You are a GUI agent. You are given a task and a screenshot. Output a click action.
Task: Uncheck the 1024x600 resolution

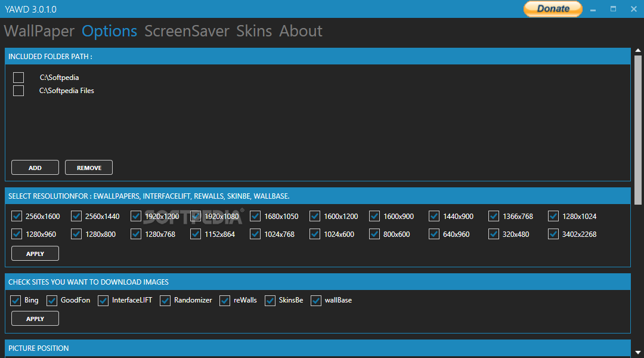pos(315,234)
